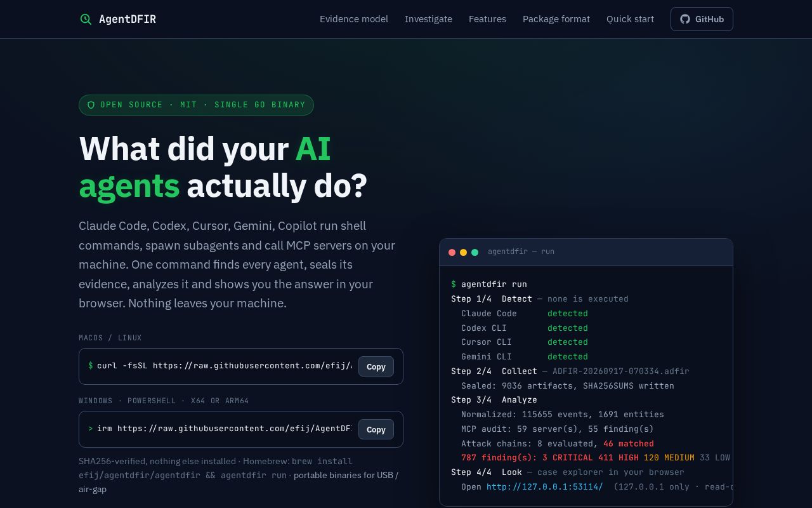Click the "MCP audit: 59 server(s)" line
Viewport: 812px width, 508px height.
(558, 429)
